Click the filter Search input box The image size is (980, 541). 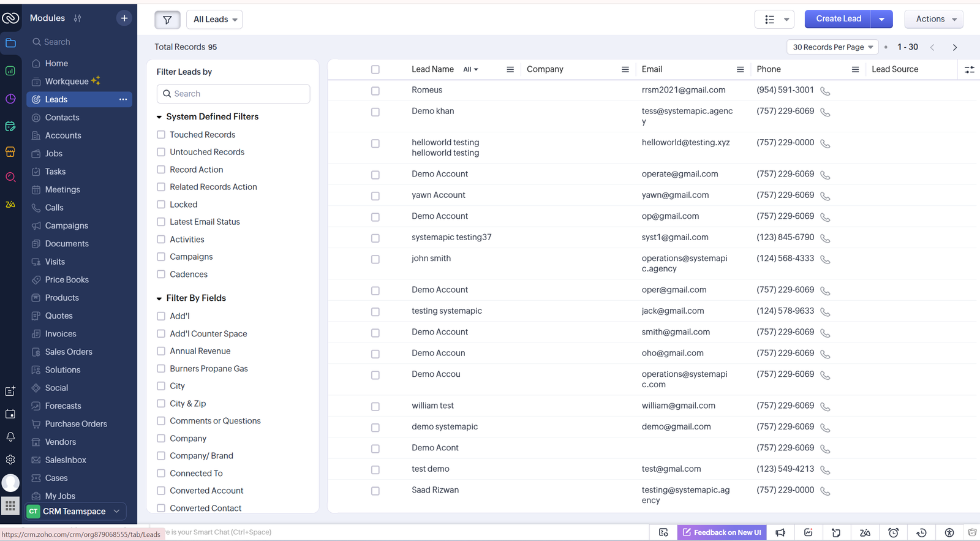[233, 94]
